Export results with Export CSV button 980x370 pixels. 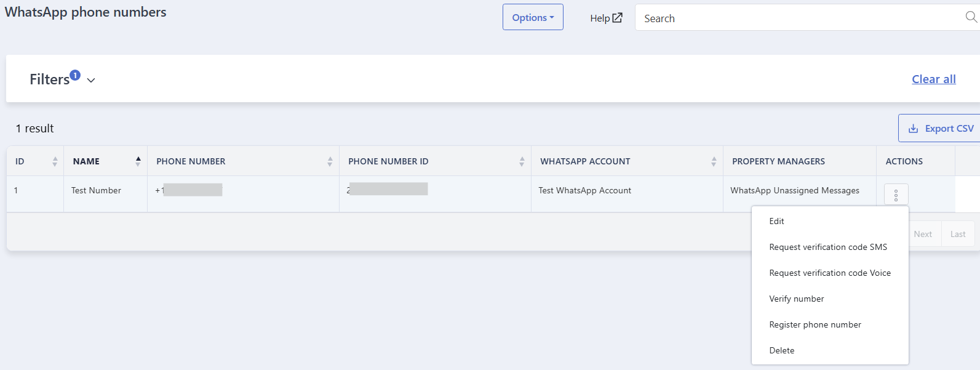[x=940, y=128]
